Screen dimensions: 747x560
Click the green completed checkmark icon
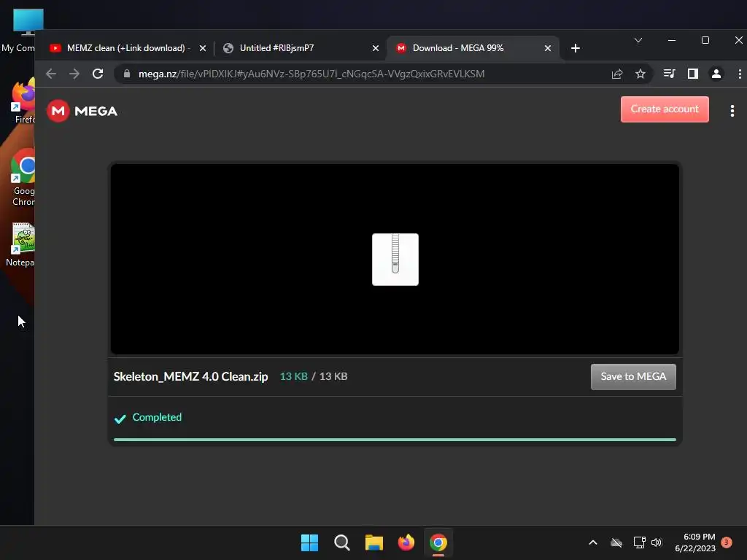[x=120, y=419]
